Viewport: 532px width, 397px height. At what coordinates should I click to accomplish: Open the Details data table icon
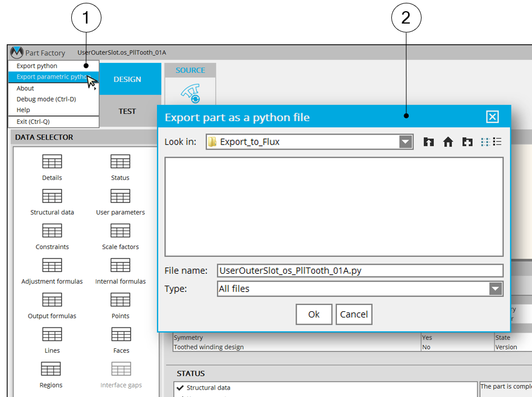52,162
